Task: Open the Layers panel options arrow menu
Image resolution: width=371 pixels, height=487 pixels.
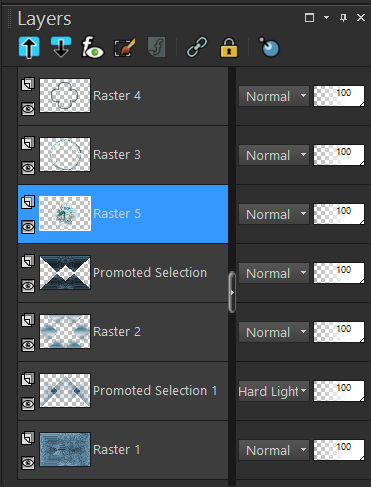Action: 327,17
